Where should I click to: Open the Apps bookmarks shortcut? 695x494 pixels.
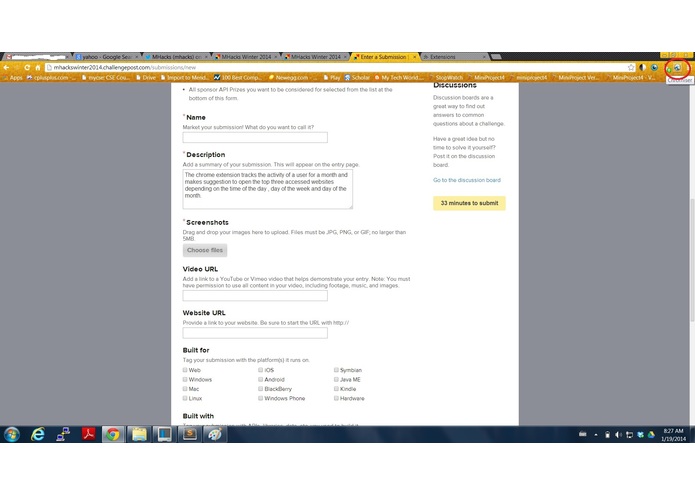pyautogui.click(x=12, y=78)
